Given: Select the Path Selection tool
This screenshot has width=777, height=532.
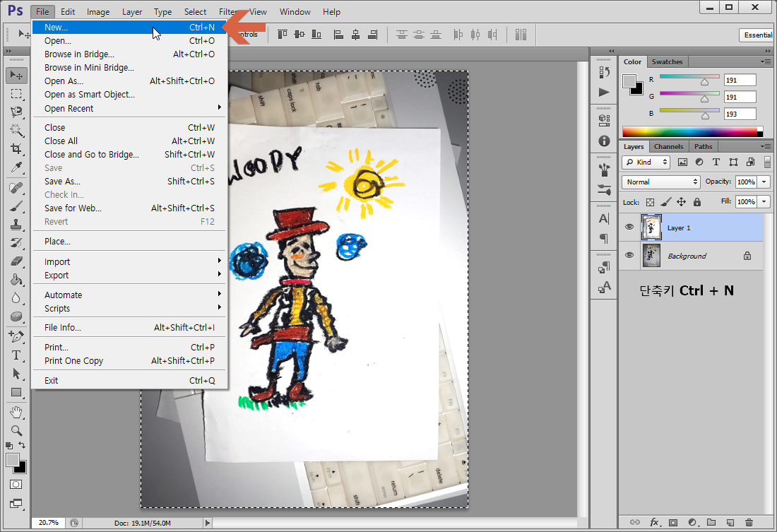Looking at the screenshot, I should point(16,373).
